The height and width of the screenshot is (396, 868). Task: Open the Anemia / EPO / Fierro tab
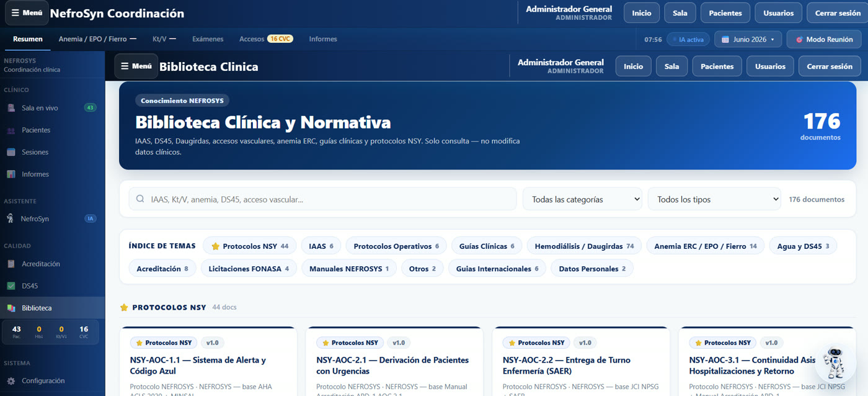pos(97,39)
